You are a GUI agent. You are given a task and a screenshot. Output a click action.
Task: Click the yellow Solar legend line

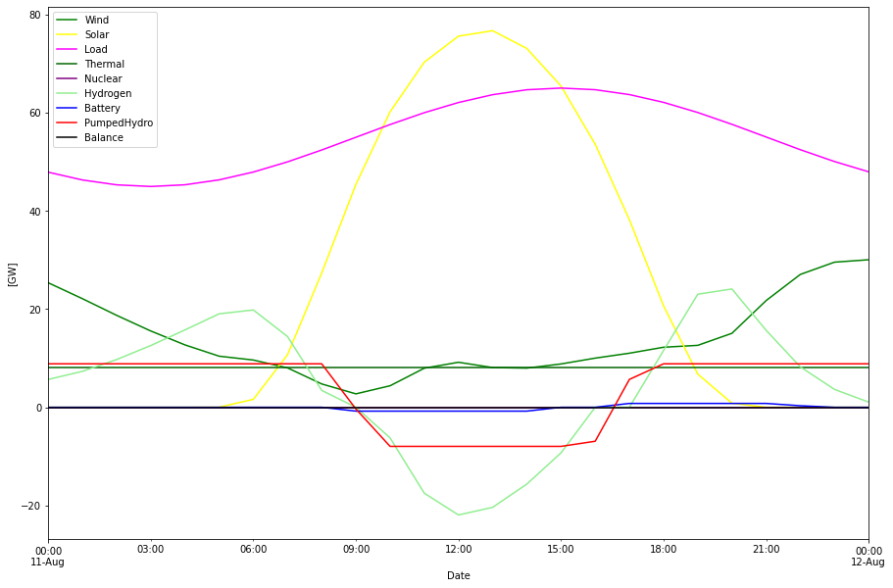pos(67,34)
